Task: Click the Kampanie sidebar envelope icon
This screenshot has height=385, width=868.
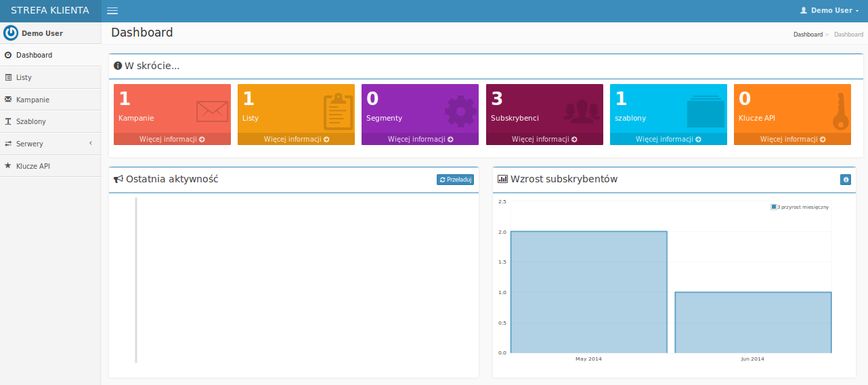Action: click(8, 100)
